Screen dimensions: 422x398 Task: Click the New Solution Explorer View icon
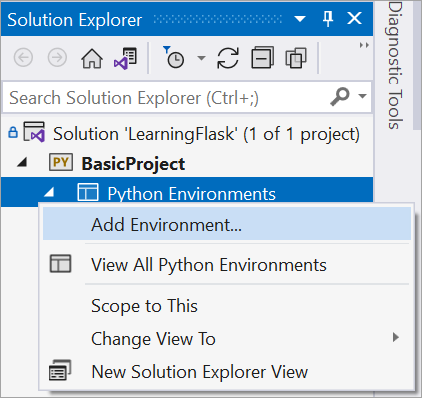tap(60, 370)
